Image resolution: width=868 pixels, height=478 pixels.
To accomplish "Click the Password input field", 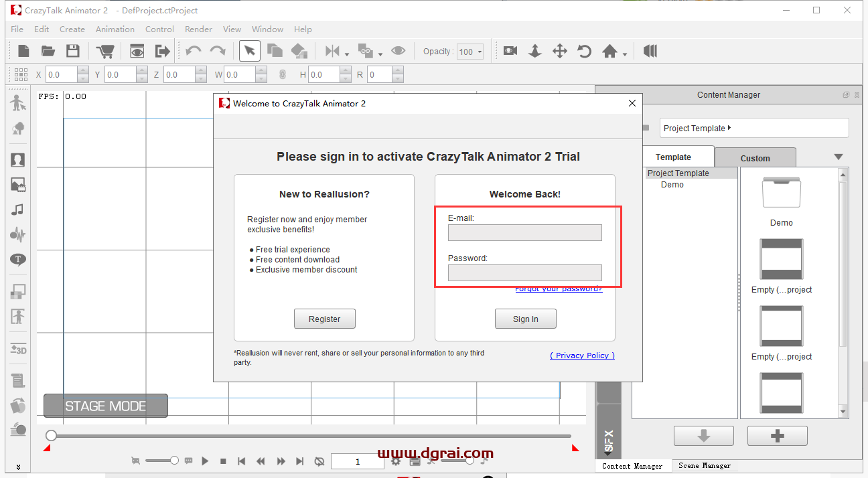I will point(525,272).
